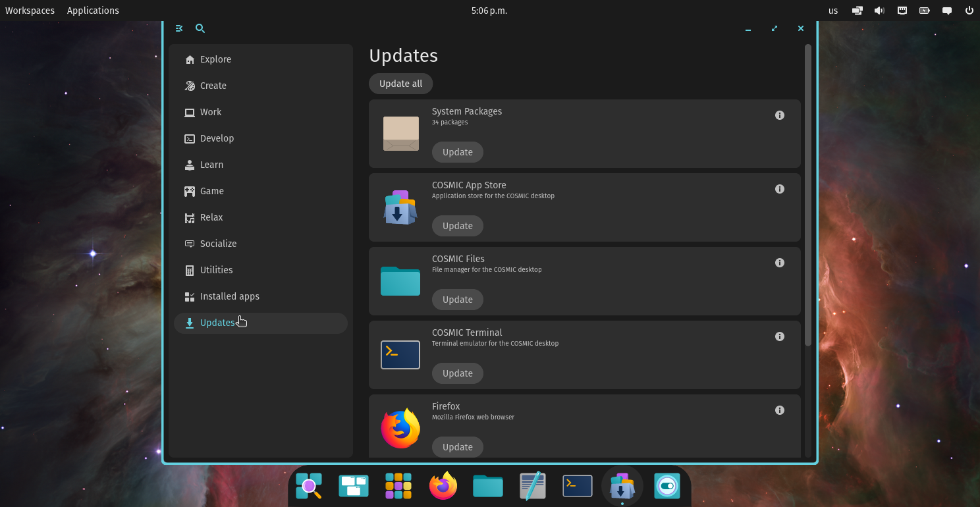The height and width of the screenshot is (507, 980).
Task: Launch Firefox from the dock
Action: click(443, 486)
